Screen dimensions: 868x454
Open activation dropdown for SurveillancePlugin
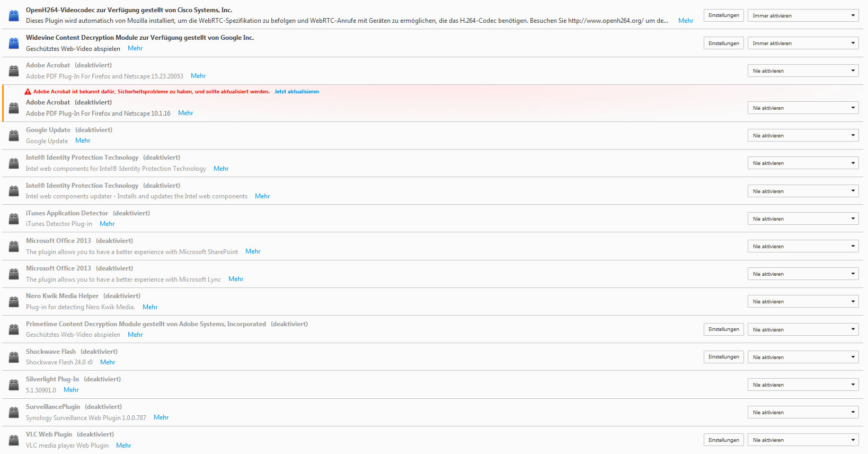pos(803,412)
